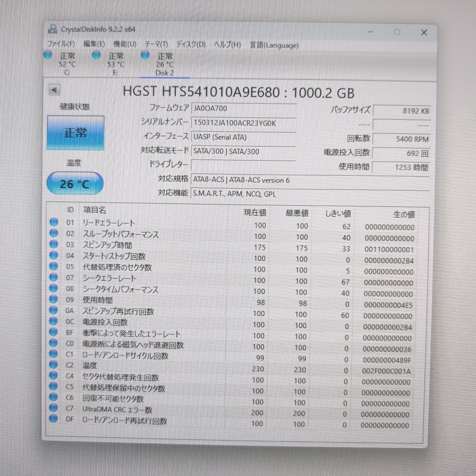Click the CrystalDiskInfo title bar icon
Viewport: 476px width, 476px height.
click(x=52, y=29)
